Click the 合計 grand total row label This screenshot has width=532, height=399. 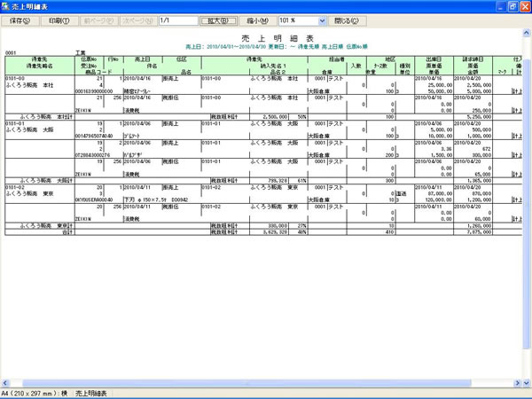tap(67, 232)
